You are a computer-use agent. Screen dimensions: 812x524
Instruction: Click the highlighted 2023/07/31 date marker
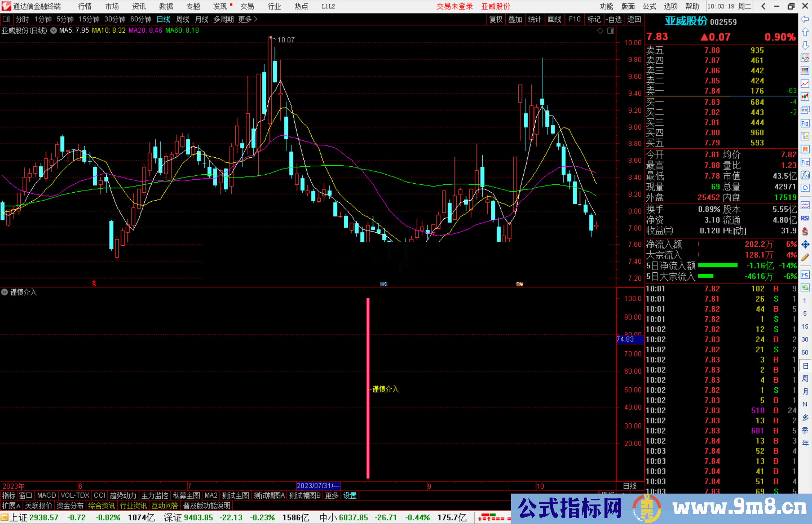pos(318,486)
